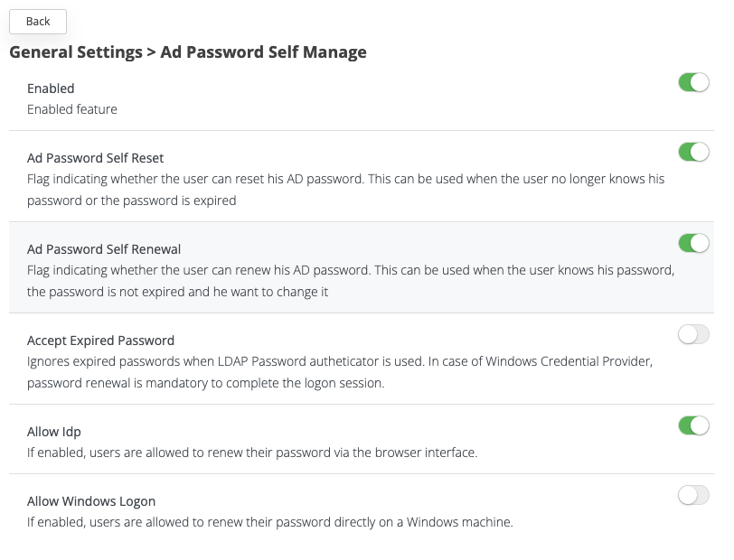Click the Ad Password Self Reset label
Image resolution: width=734 pixels, height=560 pixels.
[95, 158]
